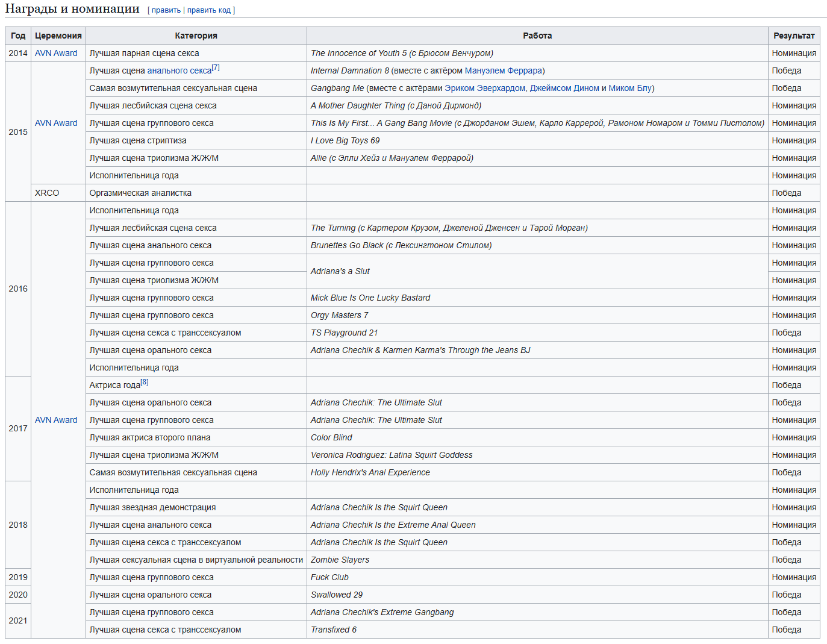The image size is (827, 644).
Task: Click "Номинация" result in the Color Blind row
Action: pos(794,437)
